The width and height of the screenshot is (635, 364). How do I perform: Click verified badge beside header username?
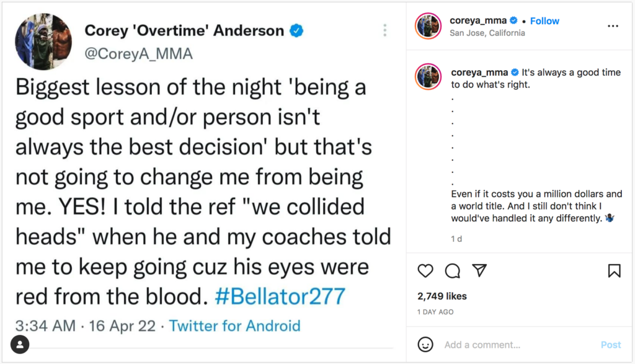(x=513, y=20)
